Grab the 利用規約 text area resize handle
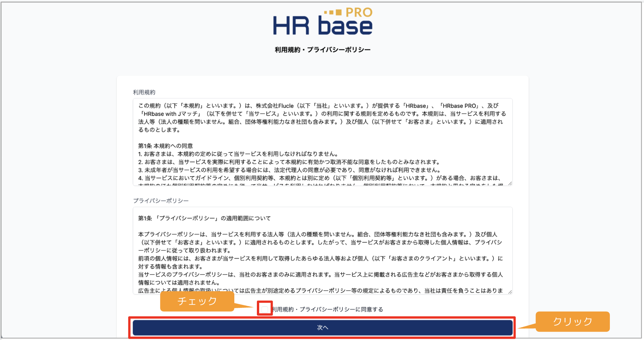The image size is (644, 340). pos(510,183)
